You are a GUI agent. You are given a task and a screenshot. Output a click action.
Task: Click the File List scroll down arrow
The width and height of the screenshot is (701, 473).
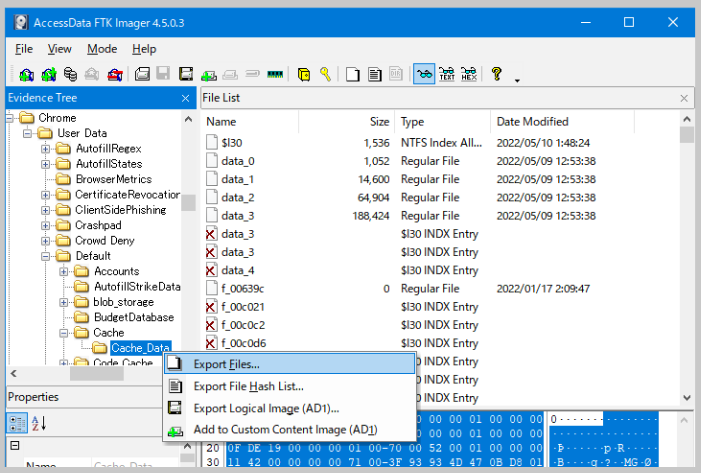(x=687, y=397)
